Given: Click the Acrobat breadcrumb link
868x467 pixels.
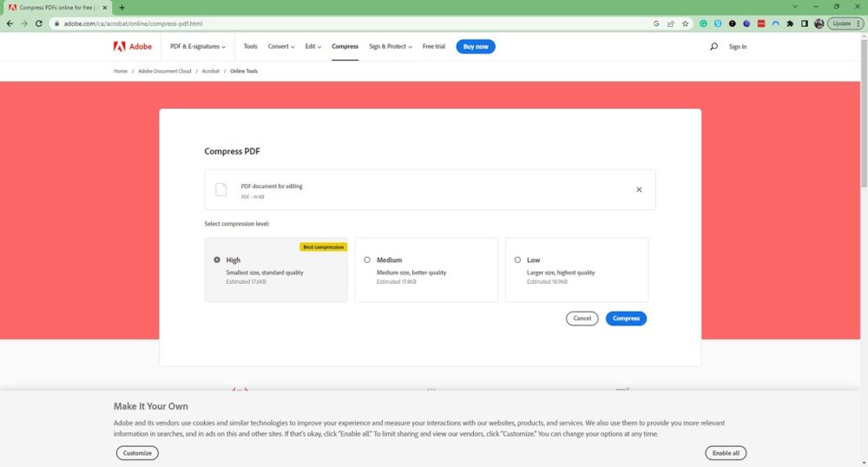Looking at the screenshot, I should click(x=210, y=71).
